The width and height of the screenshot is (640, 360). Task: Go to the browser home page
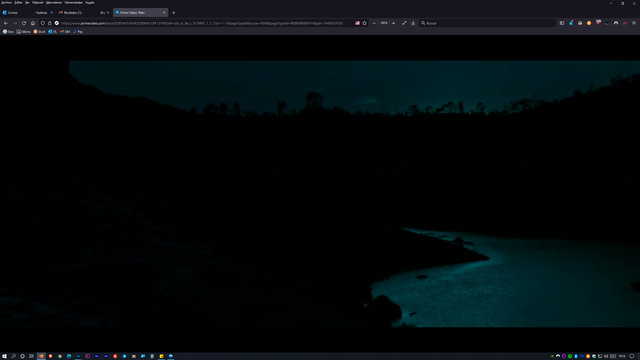pyautogui.click(x=33, y=23)
